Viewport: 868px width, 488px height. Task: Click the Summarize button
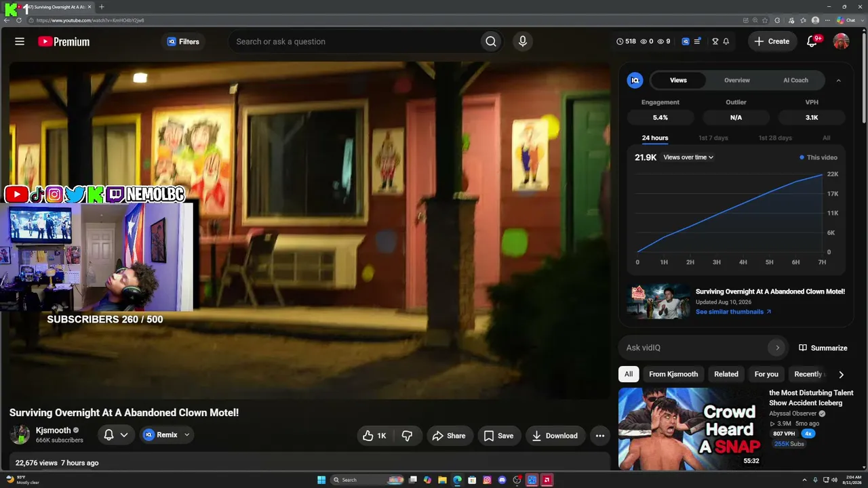click(823, 348)
